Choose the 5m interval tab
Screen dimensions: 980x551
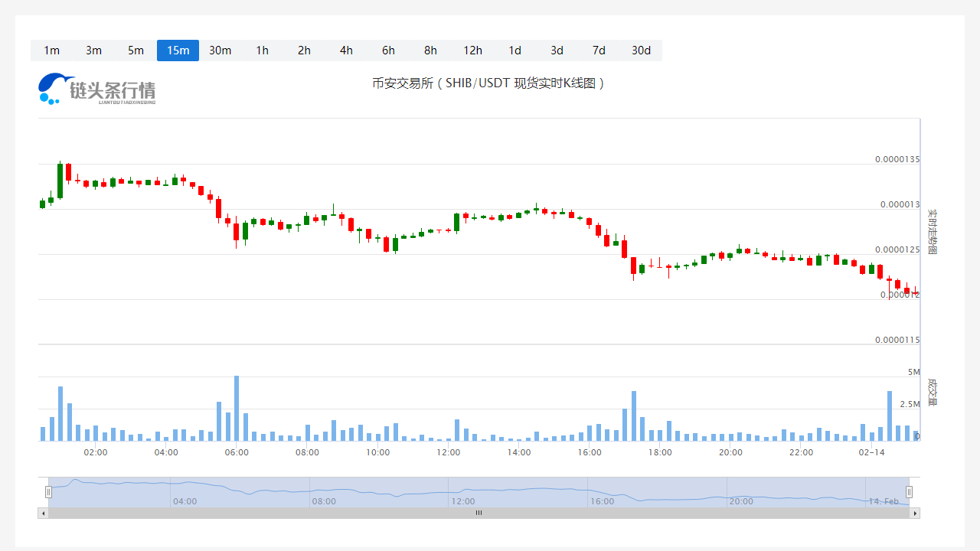136,51
